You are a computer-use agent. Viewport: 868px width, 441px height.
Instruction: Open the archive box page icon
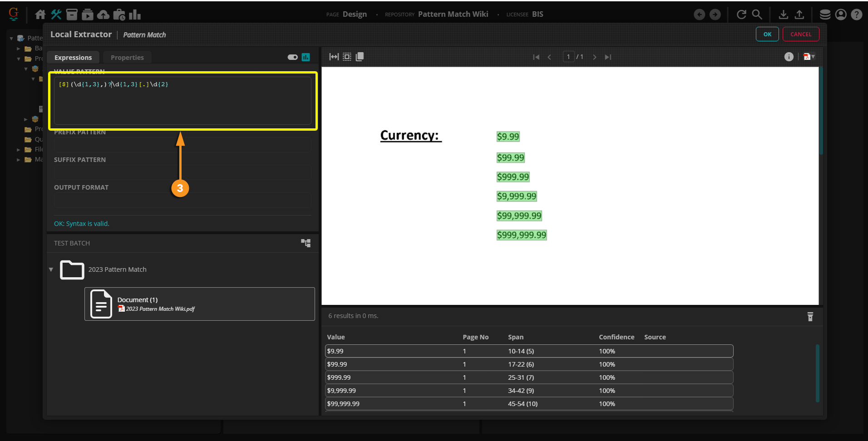click(x=72, y=15)
